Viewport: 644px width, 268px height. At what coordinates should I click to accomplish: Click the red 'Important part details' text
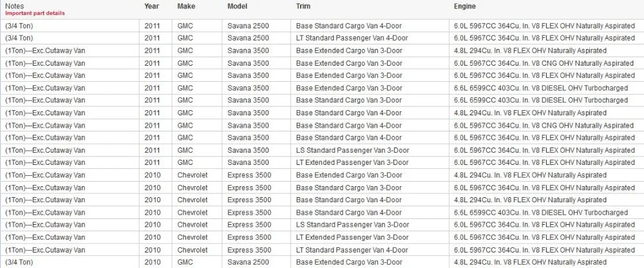(35, 13)
